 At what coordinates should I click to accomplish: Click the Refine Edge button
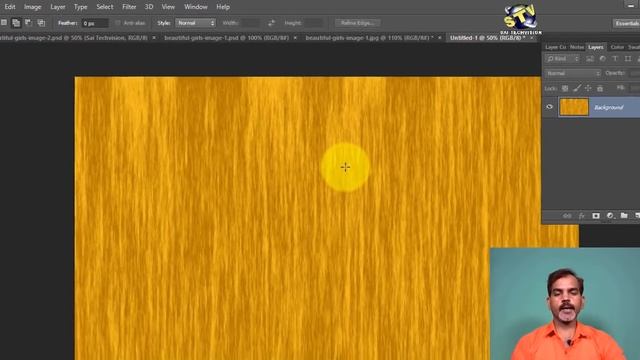(358, 23)
